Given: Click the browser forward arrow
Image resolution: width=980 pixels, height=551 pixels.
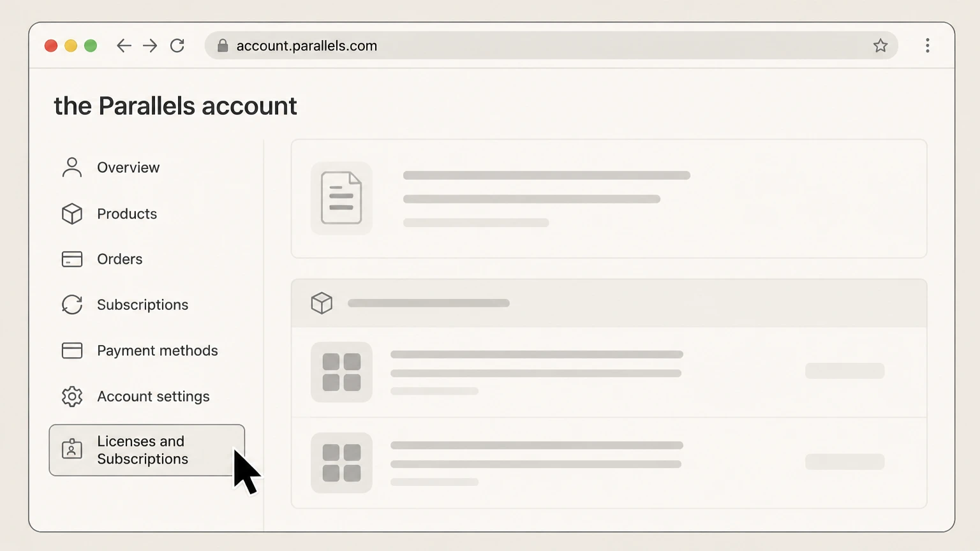Looking at the screenshot, I should pyautogui.click(x=150, y=45).
